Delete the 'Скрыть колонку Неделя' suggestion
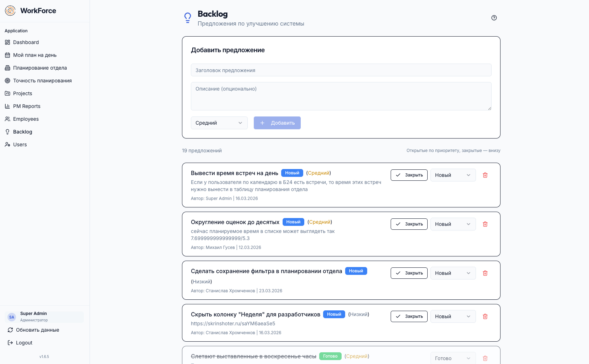Screen dimensions: 589x364 [485, 316]
